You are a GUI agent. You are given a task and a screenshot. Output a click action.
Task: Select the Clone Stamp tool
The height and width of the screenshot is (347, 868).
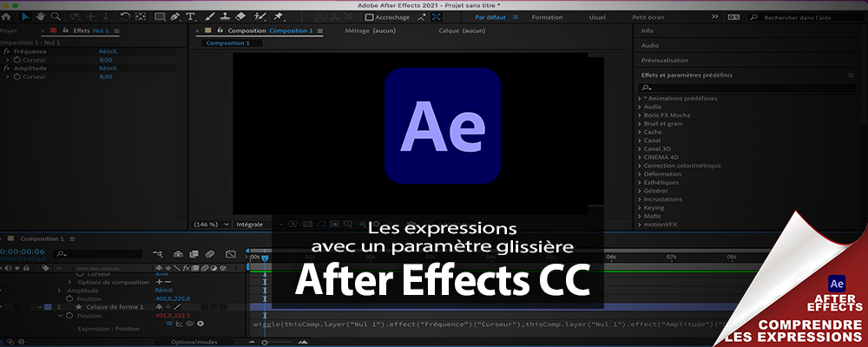(226, 16)
